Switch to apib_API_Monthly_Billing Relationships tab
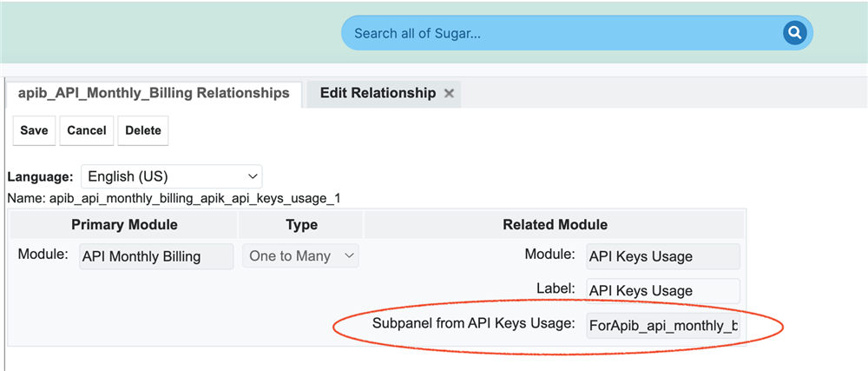 tap(154, 93)
